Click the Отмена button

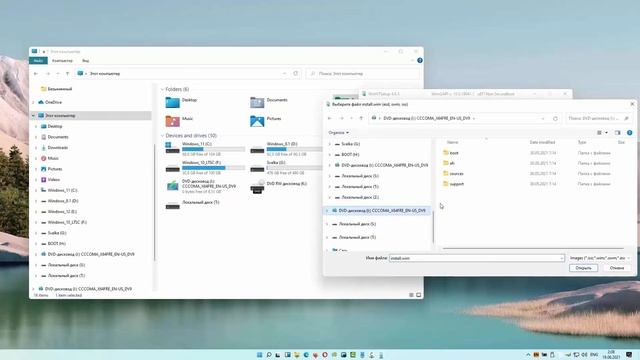[617, 268]
